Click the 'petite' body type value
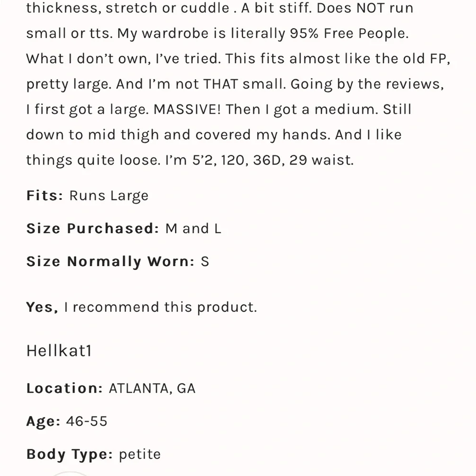Screen dimensions: 476x476 click(x=139, y=455)
